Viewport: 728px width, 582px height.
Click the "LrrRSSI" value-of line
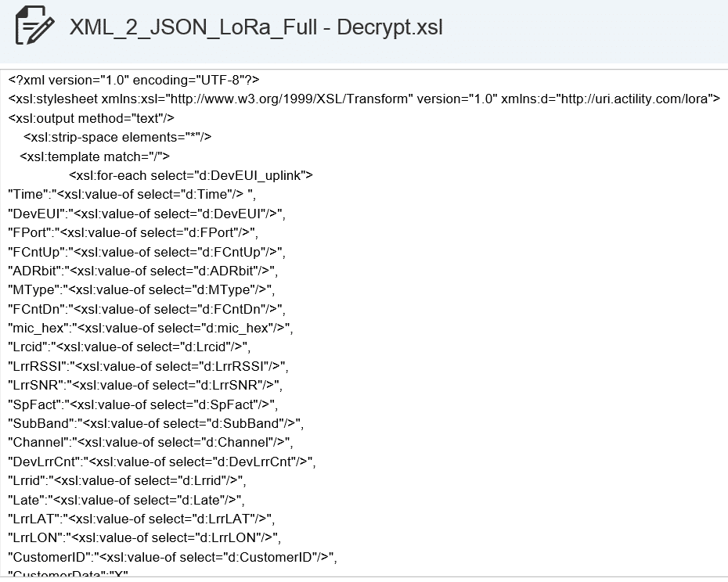(149, 366)
